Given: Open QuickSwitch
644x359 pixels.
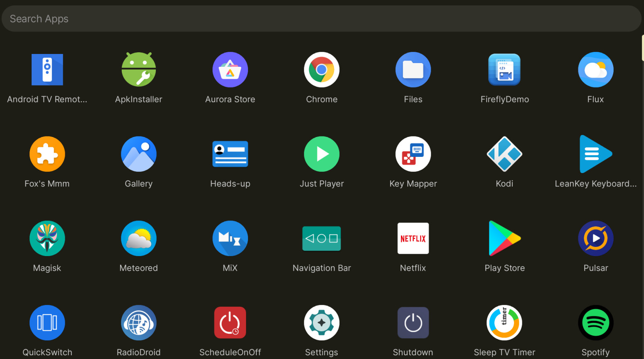Looking at the screenshot, I should point(47,322).
